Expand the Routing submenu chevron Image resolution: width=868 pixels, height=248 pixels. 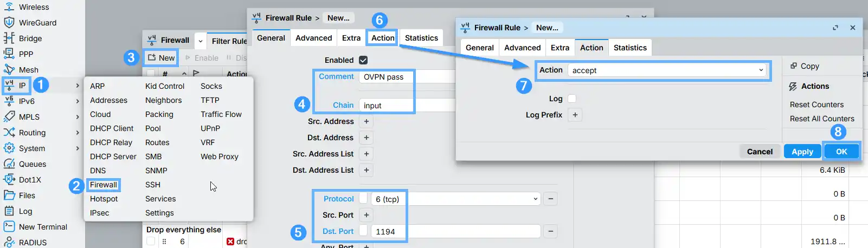pos(78,133)
